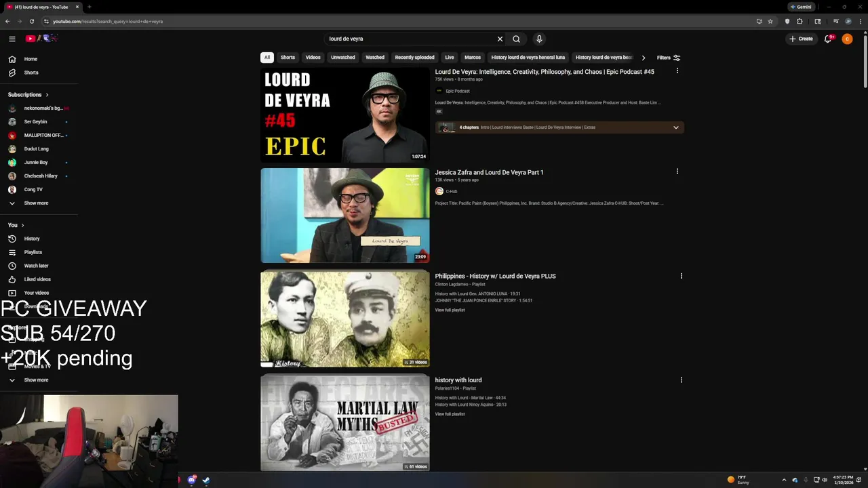Start voice search with microphone icon
The width and height of the screenshot is (868, 488).
[x=539, y=39]
